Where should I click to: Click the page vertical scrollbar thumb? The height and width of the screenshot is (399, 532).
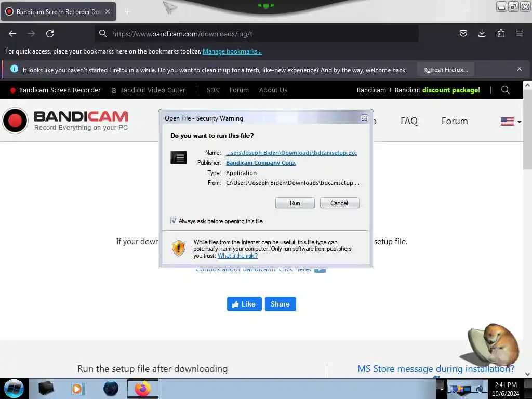pyautogui.click(x=527, y=130)
